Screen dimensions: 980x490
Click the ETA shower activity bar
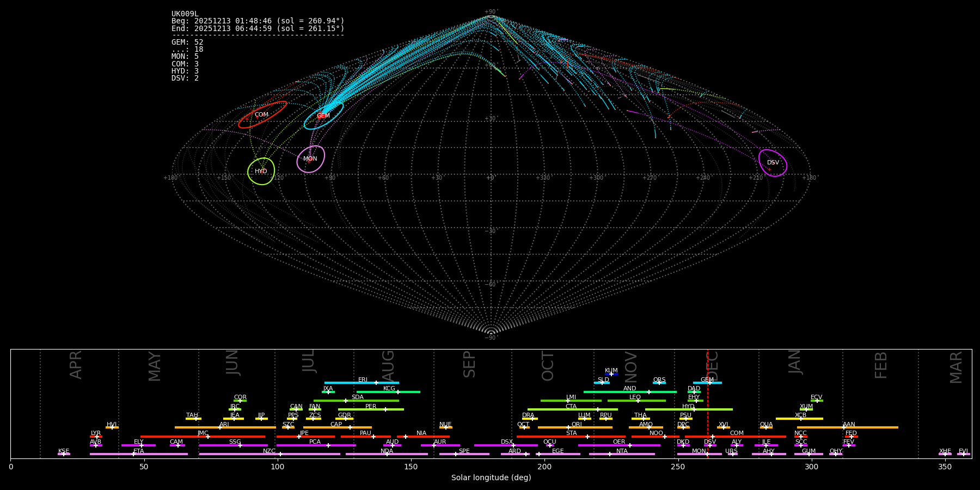[x=138, y=454]
